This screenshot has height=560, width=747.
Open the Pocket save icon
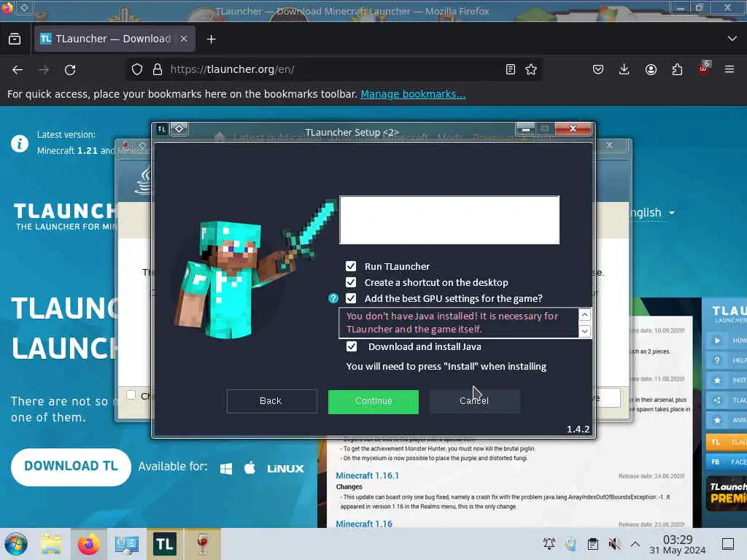click(598, 69)
